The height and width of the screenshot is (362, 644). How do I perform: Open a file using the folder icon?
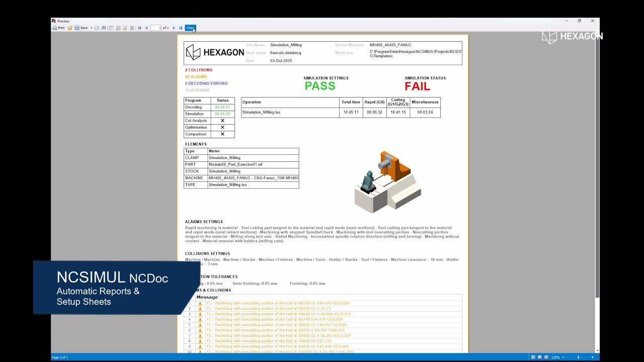(70, 28)
